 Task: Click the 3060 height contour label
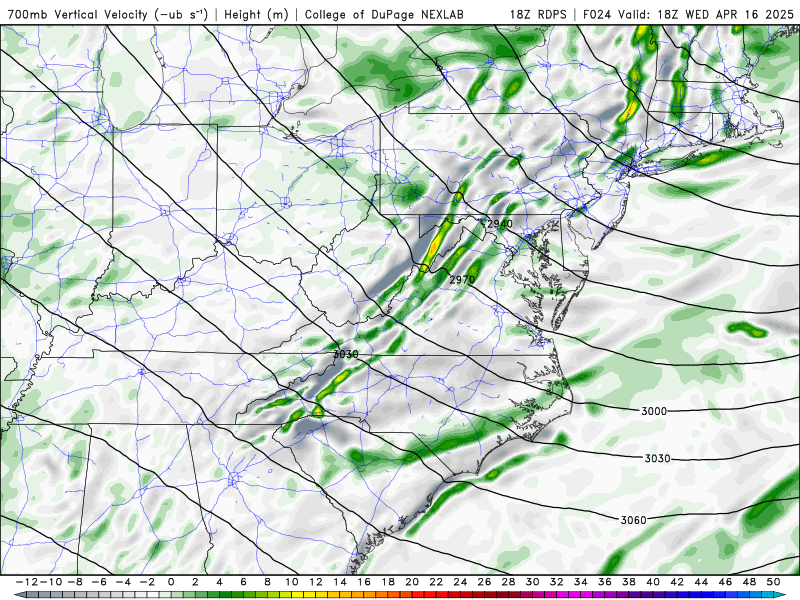click(633, 520)
